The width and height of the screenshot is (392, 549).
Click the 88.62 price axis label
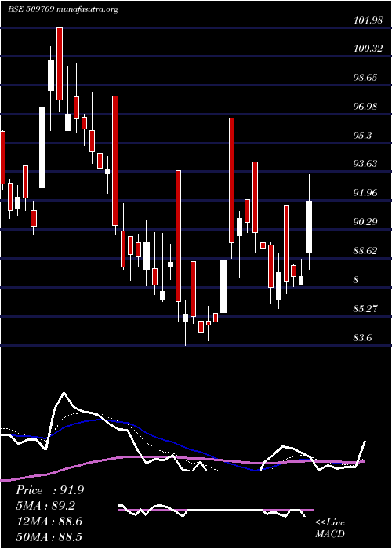tap(365, 251)
